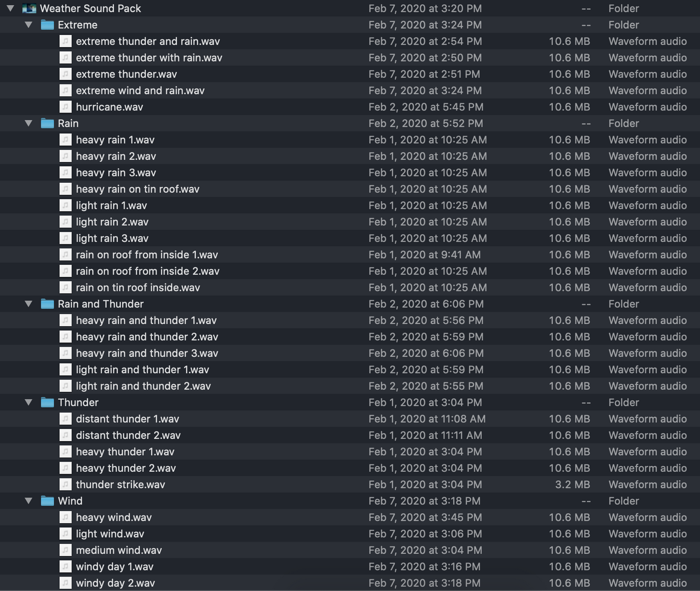
Task: Click the hurricane.wav audio file icon
Action: [x=65, y=107]
